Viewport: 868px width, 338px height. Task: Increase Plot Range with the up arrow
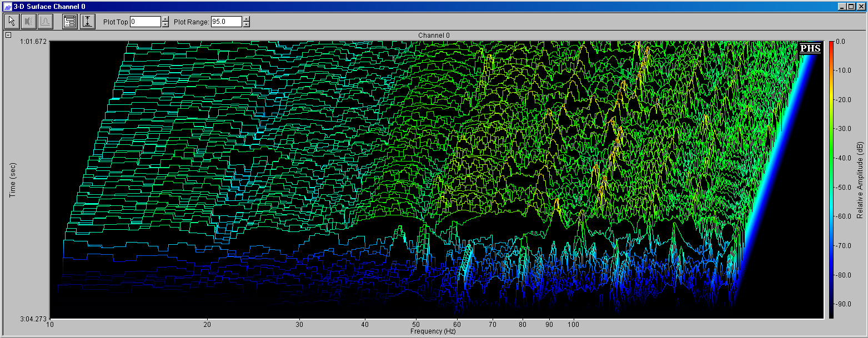(x=247, y=19)
